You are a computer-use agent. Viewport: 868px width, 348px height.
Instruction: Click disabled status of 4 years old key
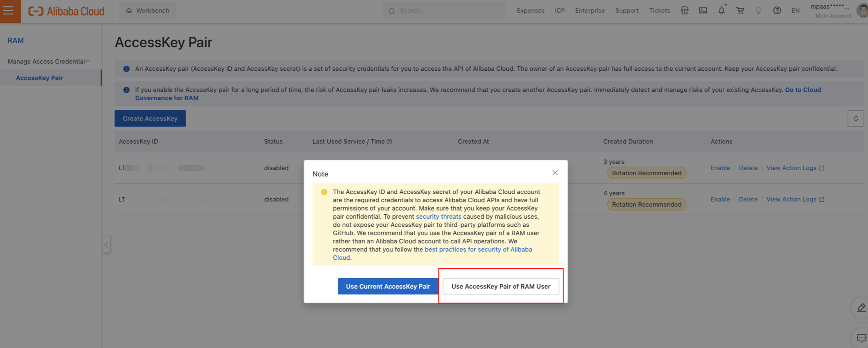coord(276,199)
